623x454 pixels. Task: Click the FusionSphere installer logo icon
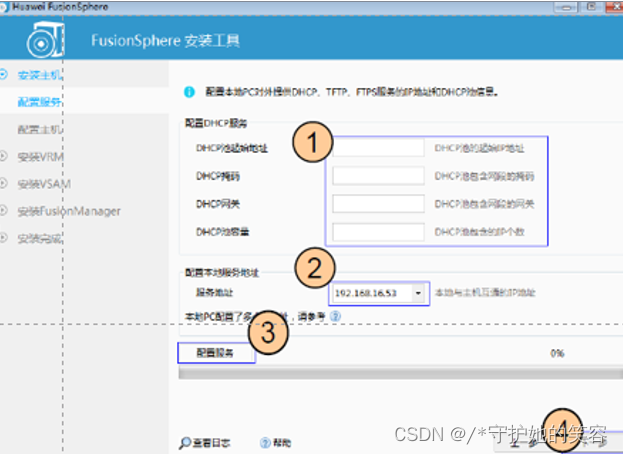[45, 40]
